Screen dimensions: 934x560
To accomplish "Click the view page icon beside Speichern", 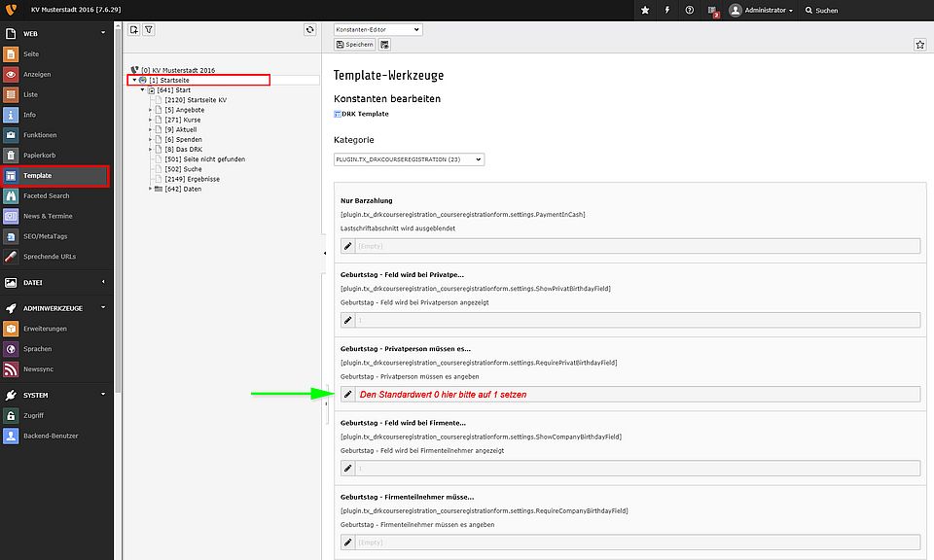I will (385, 45).
